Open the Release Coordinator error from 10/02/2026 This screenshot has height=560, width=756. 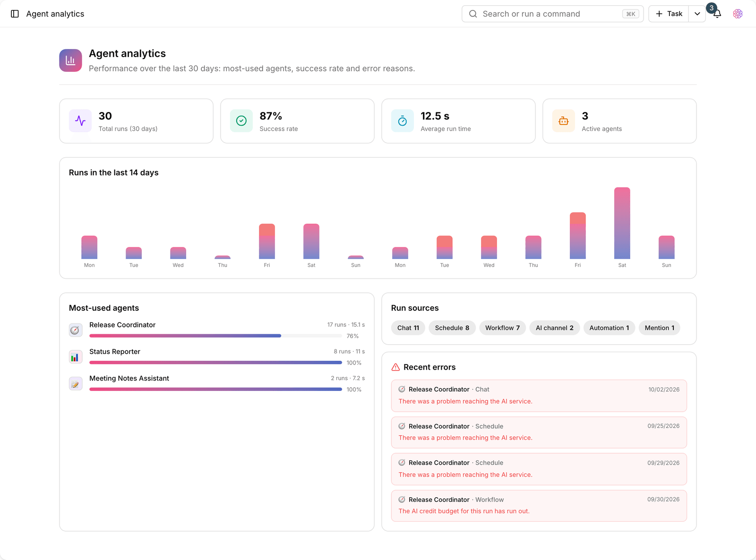pyautogui.click(x=539, y=396)
